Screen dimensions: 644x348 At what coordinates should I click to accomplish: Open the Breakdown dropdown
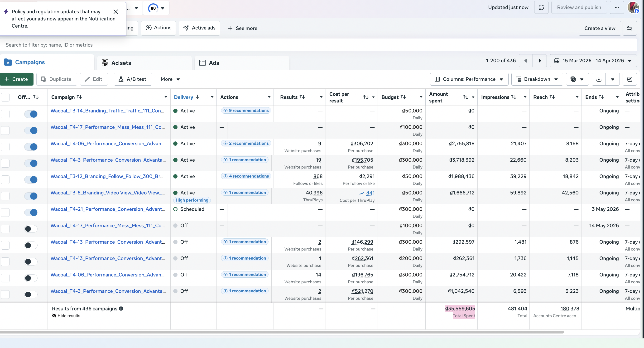click(537, 79)
